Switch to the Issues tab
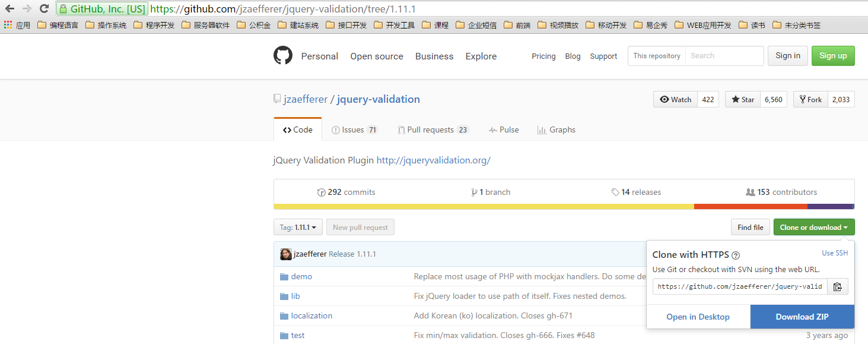Viewport: 868px width, 344px height. click(354, 130)
